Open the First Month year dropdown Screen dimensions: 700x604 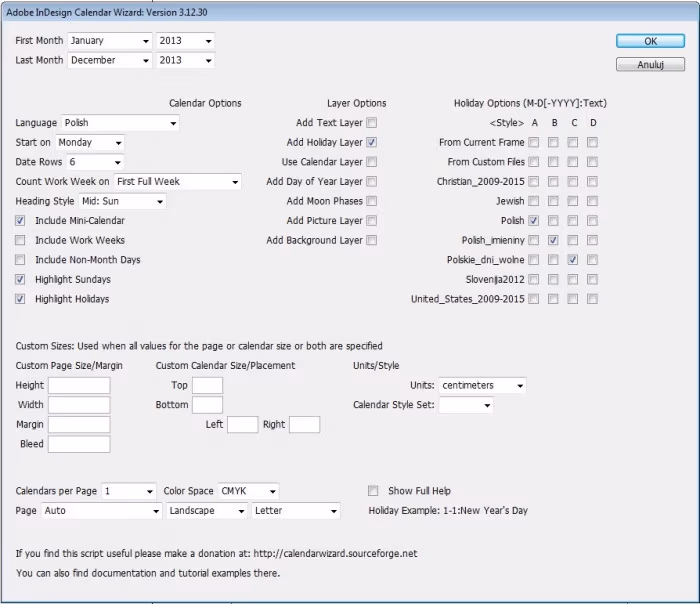(185, 41)
